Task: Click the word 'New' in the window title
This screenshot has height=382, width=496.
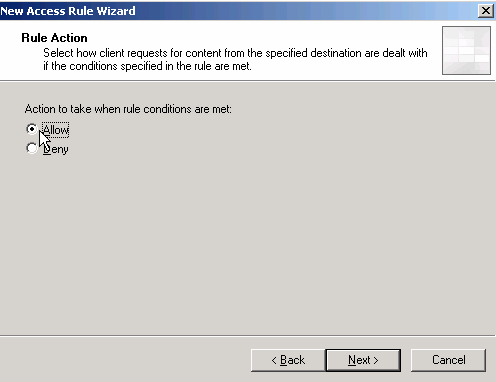Action: tap(12, 11)
